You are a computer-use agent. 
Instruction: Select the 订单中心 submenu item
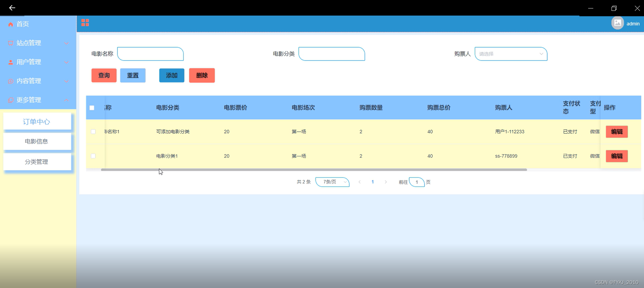37,121
